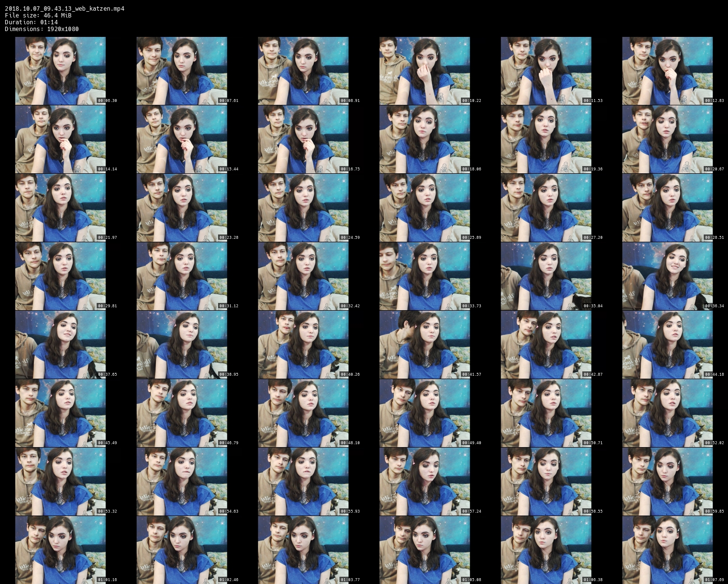Select the thumbnail stamped 00:06.30
This screenshot has width=728, height=584.
pyautogui.click(x=60, y=71)
